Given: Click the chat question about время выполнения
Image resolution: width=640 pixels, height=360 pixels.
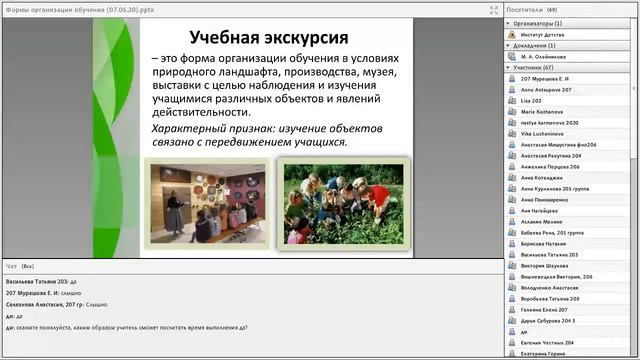Looking at the screenshot, I should 127,327.
